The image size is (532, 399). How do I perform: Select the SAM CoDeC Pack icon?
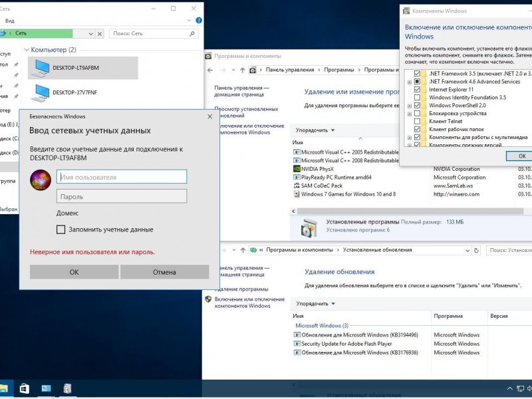click(297, 186)
